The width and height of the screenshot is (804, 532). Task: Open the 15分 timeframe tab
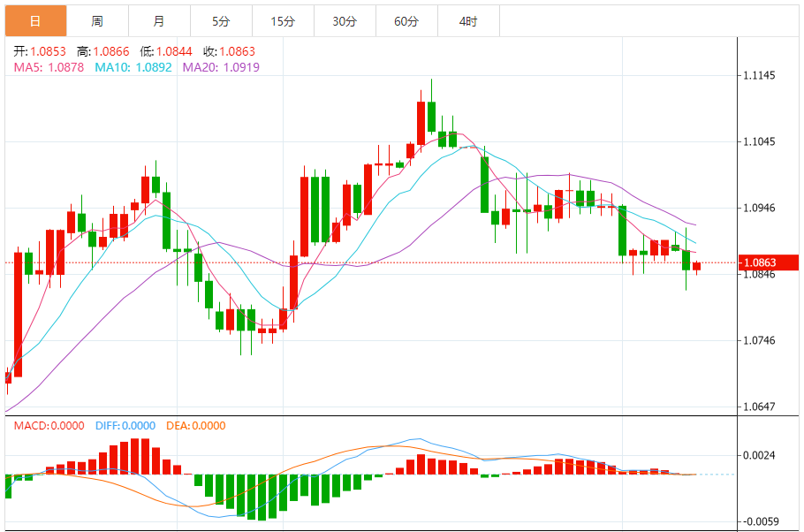pos(283,21)
